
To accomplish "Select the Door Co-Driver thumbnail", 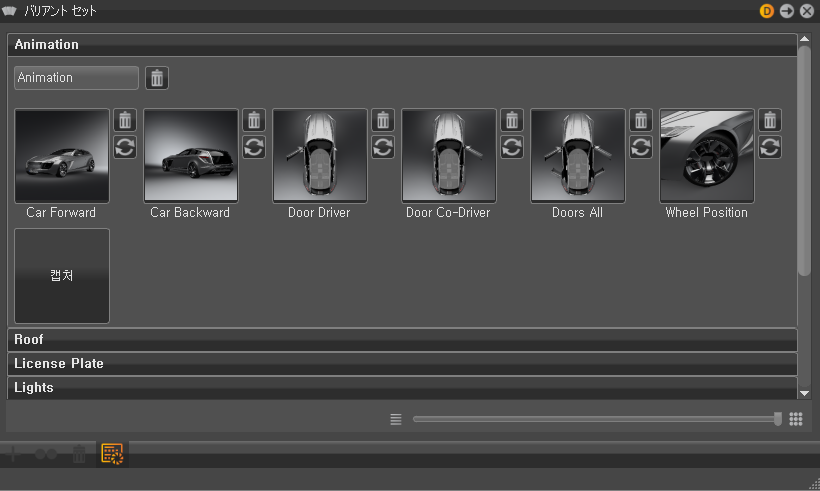I will pyautogui.click(x=449, y=156).
